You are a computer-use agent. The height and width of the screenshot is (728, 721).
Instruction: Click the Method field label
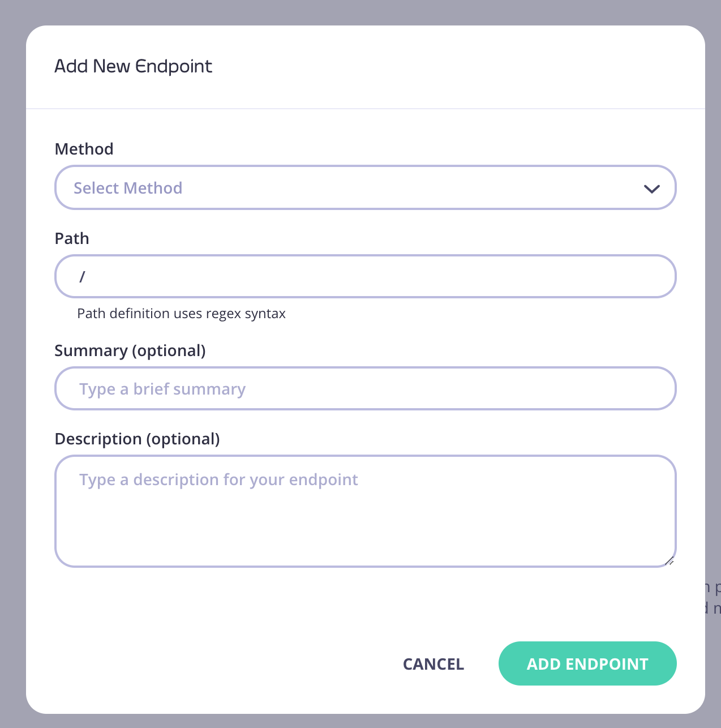coord(84,149)
